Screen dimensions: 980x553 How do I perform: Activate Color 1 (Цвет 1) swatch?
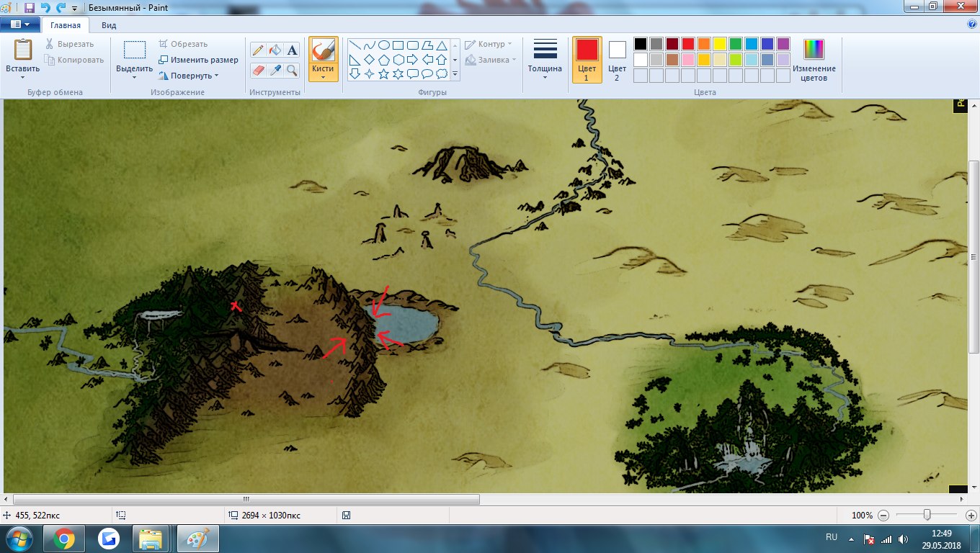pyautogui.click(x=587, y=60)
